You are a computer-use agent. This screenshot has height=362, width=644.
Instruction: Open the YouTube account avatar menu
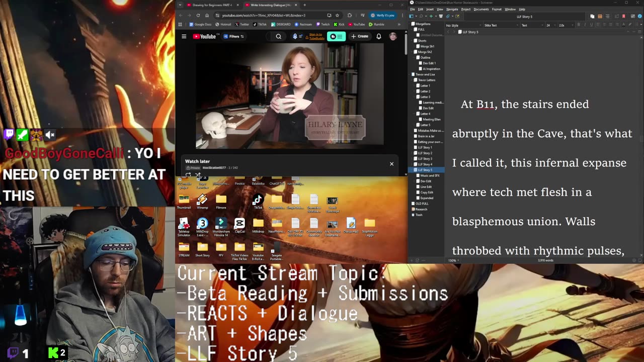(392, 36)
